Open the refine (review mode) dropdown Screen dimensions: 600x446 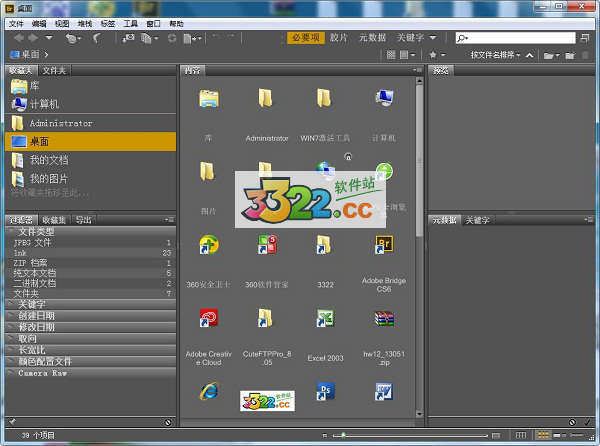click(149, 38)
